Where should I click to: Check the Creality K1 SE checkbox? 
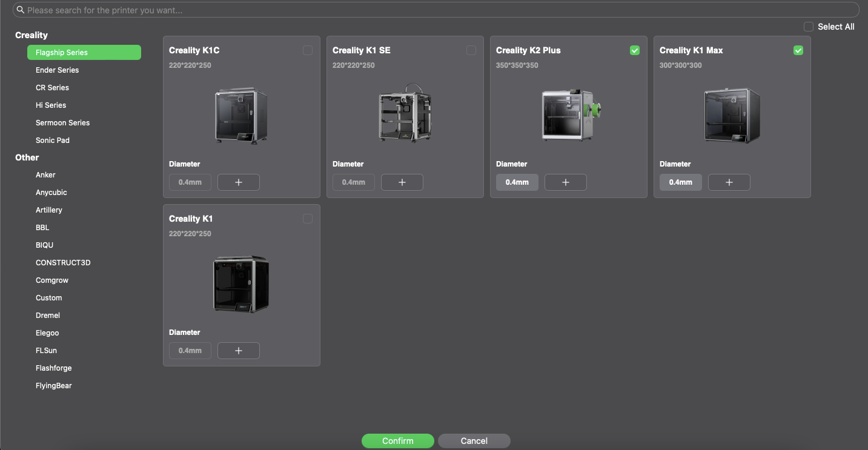pos(471,50)
